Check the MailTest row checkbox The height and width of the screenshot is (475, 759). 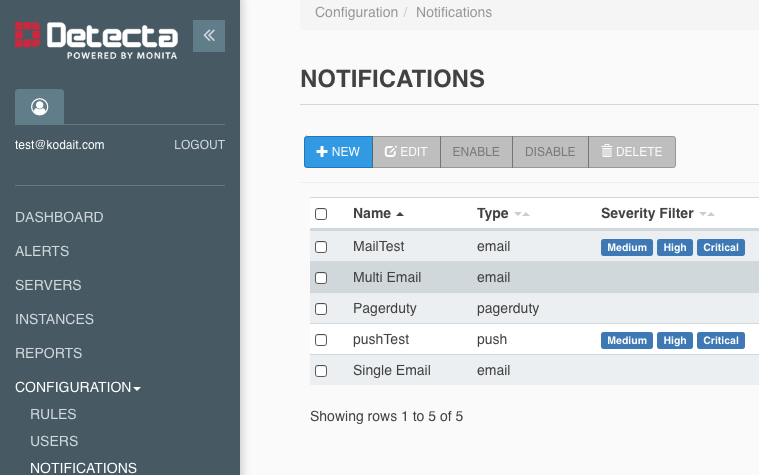point(321,247)
